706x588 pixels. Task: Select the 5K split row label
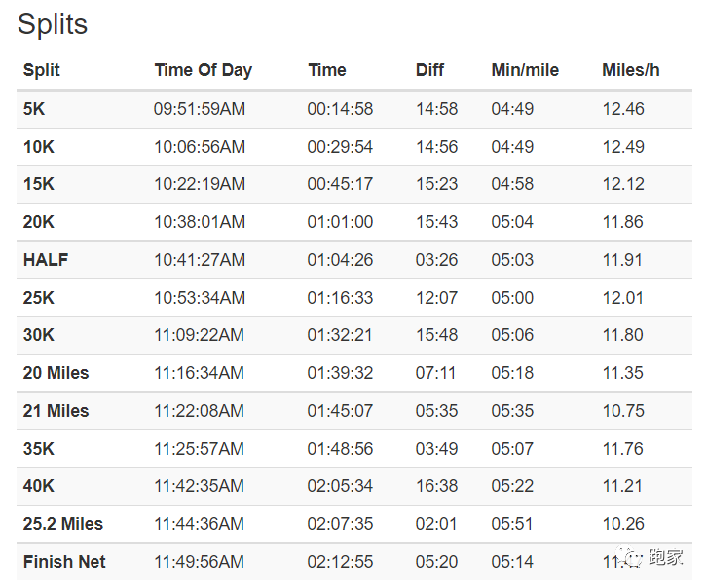click(34, 108)
